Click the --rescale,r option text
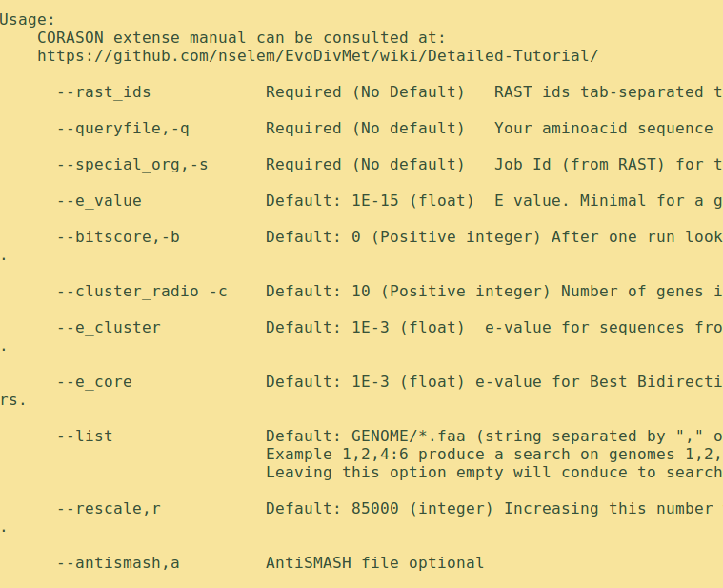 pyautogui.click(x=109, y=509)
